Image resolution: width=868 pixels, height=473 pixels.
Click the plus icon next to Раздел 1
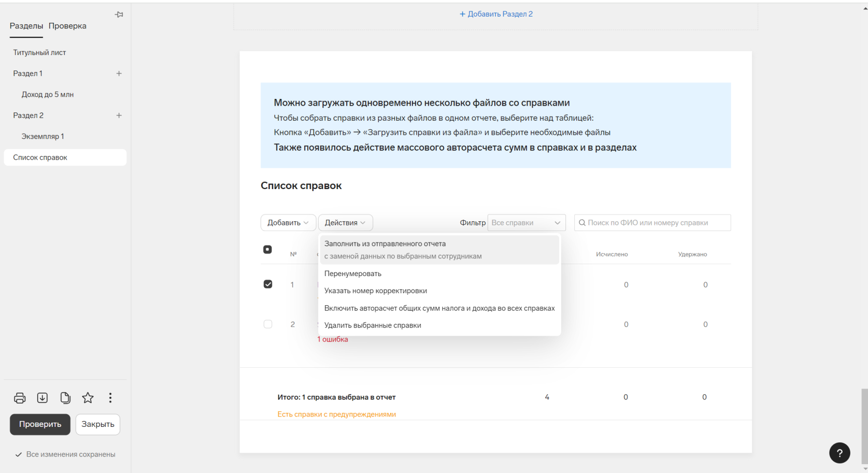pyautogui.click(x=119, y=74)
